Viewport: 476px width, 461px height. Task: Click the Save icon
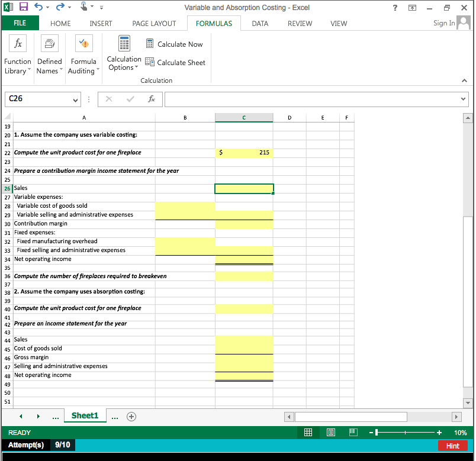24,7
